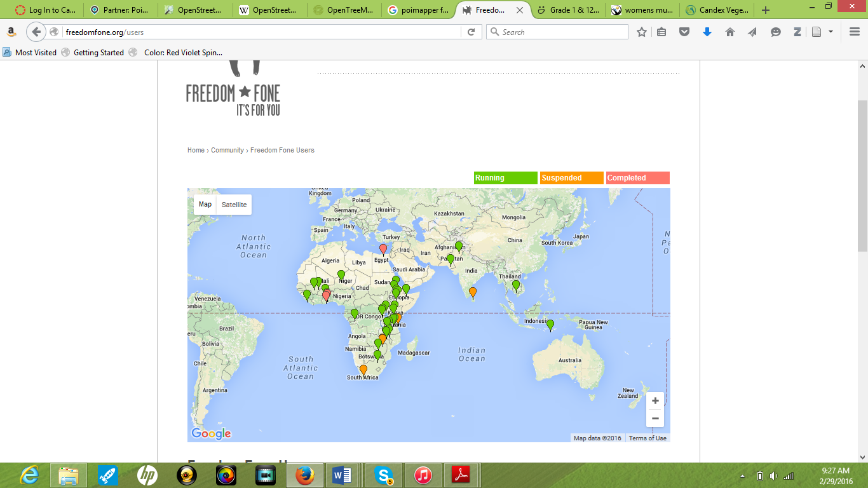Go to the Firefox home page icon
This screenshot has height=488, width=868.
pyautogui.click(x=730, y=32)
